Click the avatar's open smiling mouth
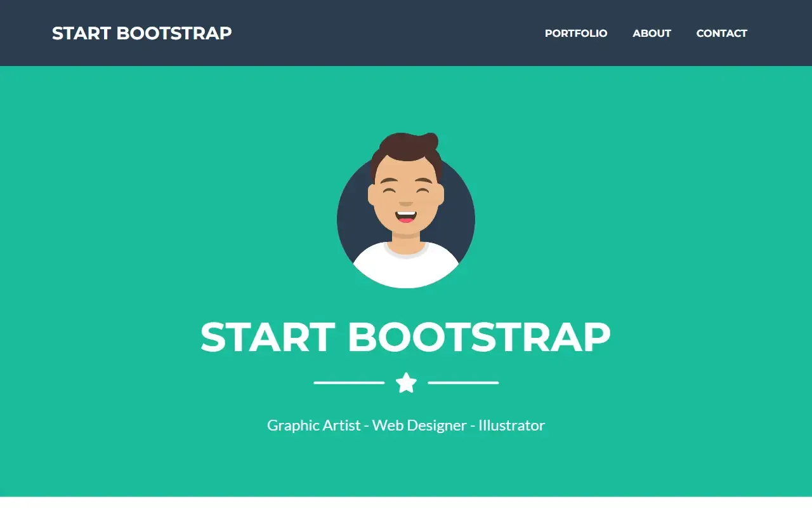This screenshot has height=508, width=812. click(406, 217)
